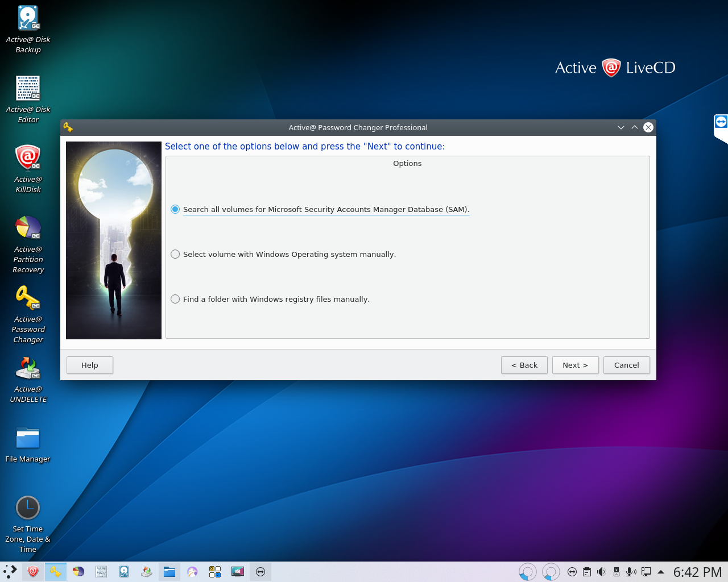Click the TeamViewer tray icon
Screen dimensions: 728x582
coord(572,572)
